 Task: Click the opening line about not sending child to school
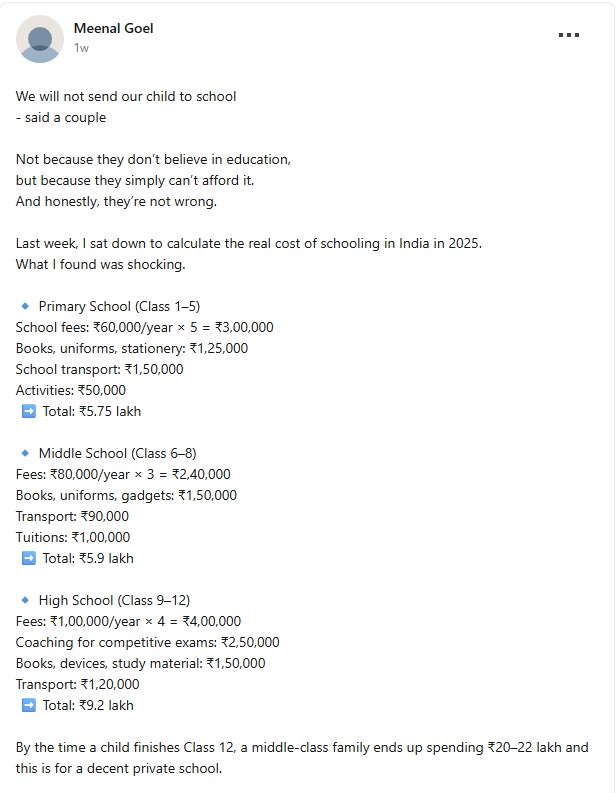click(x=126, y=96)
